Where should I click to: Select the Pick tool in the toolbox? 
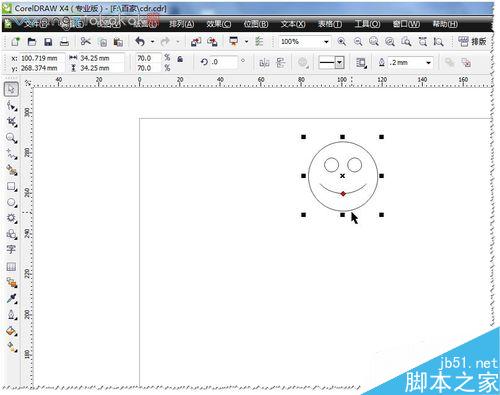(x=11, y=89)
